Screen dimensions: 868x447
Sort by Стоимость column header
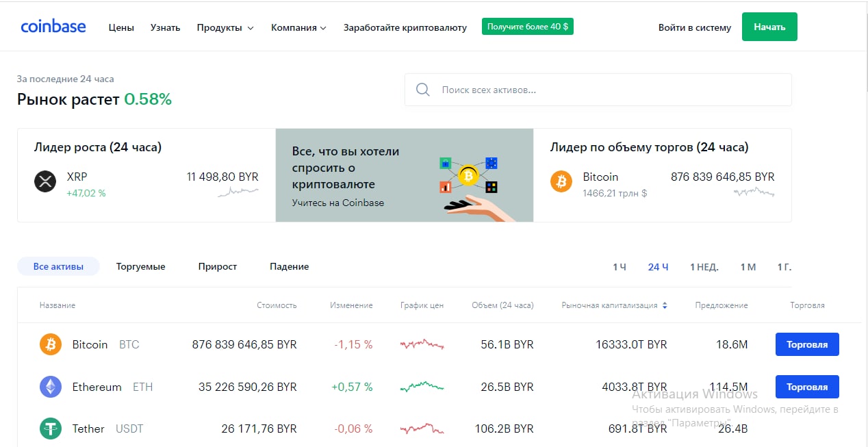tap(277, 305)
